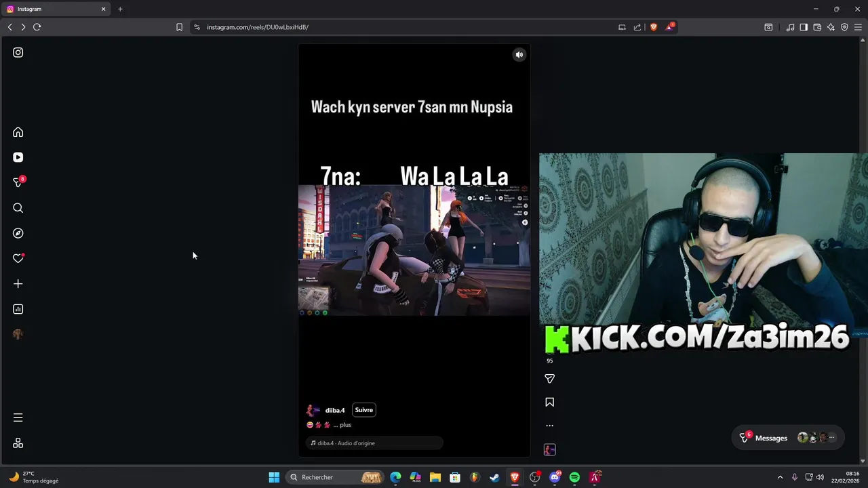Open Microsoft 365 taskbar icon
Screen dimensions: 868x488
(416, 477)
